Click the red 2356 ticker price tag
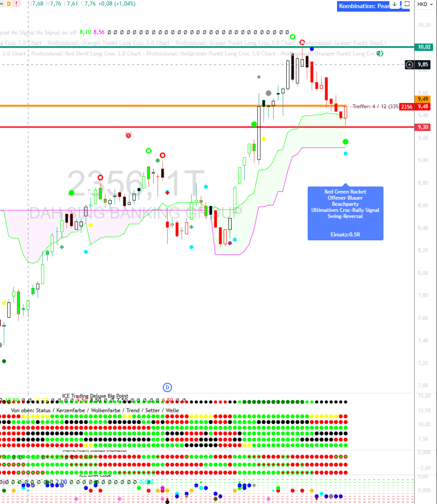437x504 pixels. pos(407,107)
